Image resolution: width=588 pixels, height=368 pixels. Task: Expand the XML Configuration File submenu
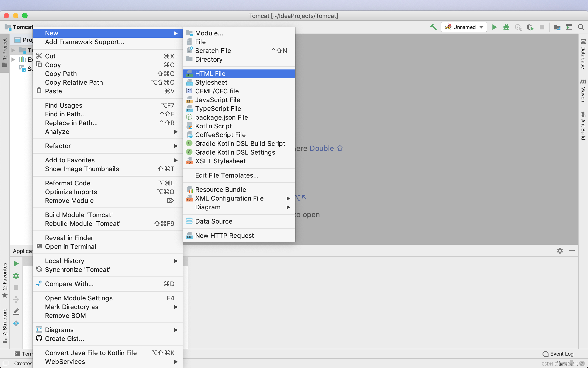(239, 198)
